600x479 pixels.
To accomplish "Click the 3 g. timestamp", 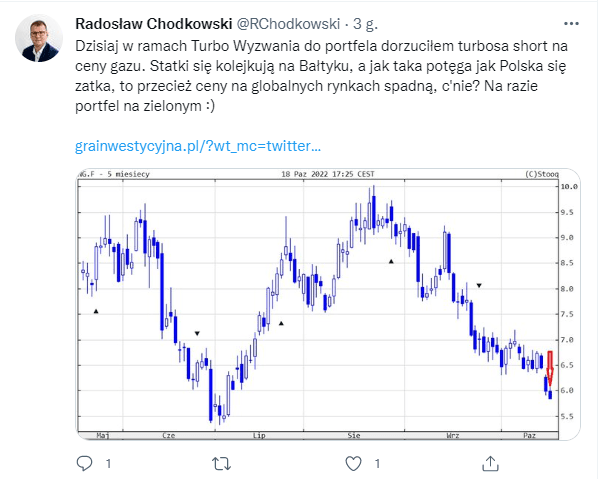I will pyautogui.click(x=365, y=24).
